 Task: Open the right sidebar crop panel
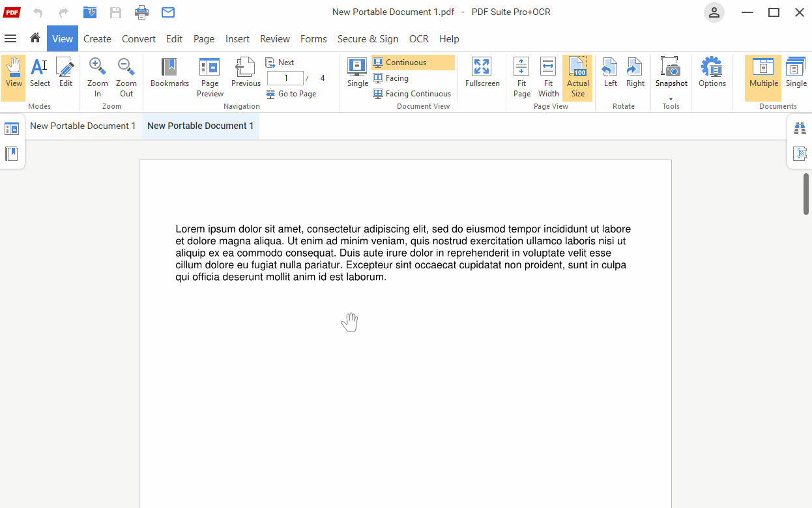[x=800, y=154]
